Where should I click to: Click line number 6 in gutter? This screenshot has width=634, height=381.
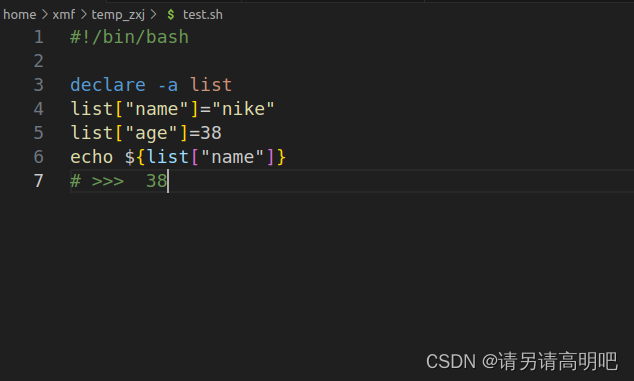[38, 157]
